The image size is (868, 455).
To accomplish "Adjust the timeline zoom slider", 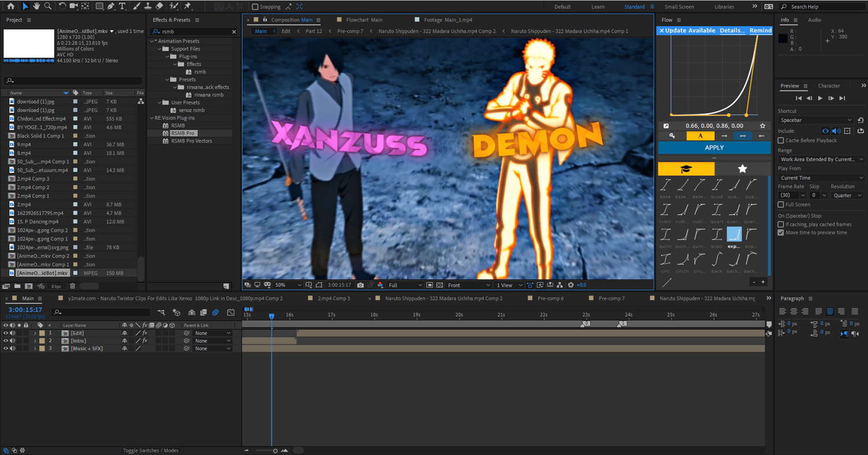I will point(275,451).
